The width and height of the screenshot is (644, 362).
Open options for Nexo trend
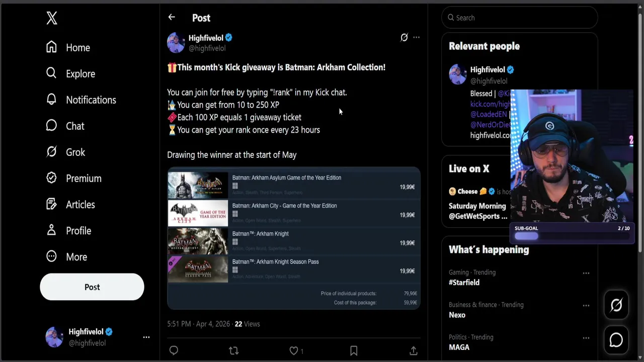(x=586, y=306)
